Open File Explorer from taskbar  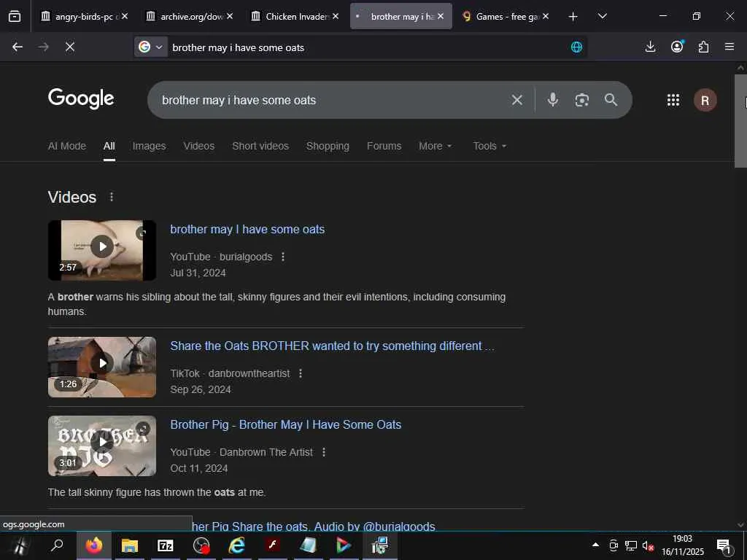(x=130, y=545)
